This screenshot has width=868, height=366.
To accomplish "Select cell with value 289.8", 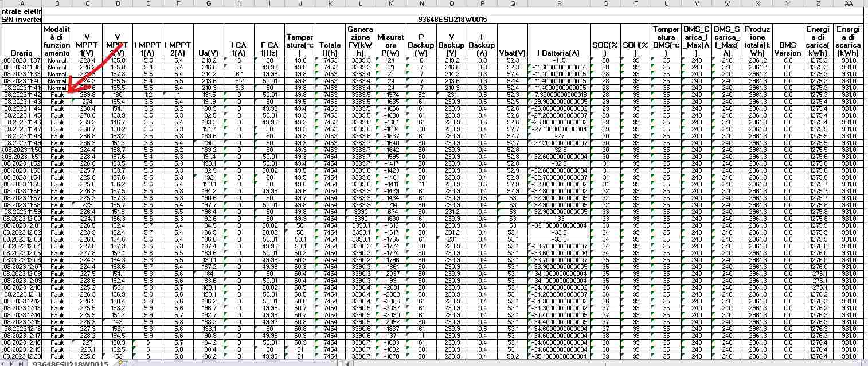I will pos(88,95).
